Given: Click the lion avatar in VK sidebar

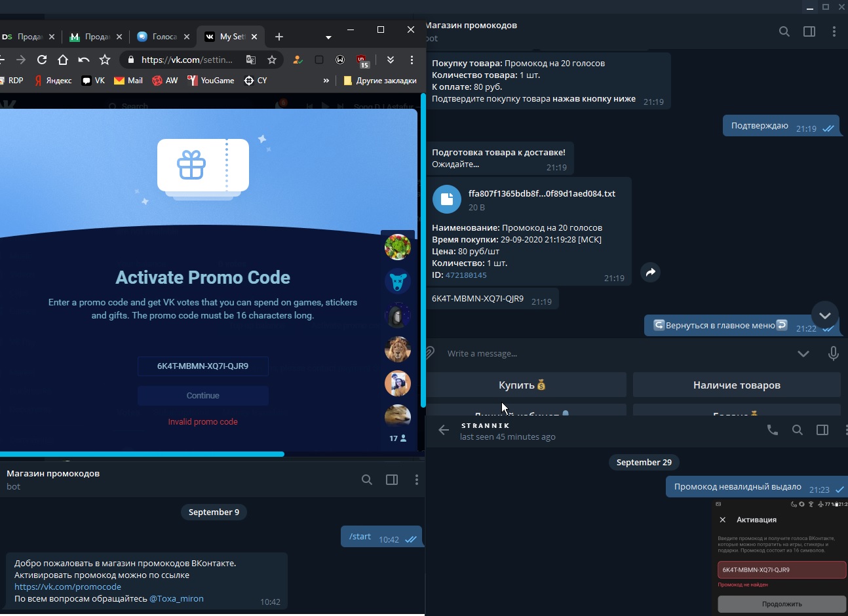Looking at the screenshot, I should (398, 350).
